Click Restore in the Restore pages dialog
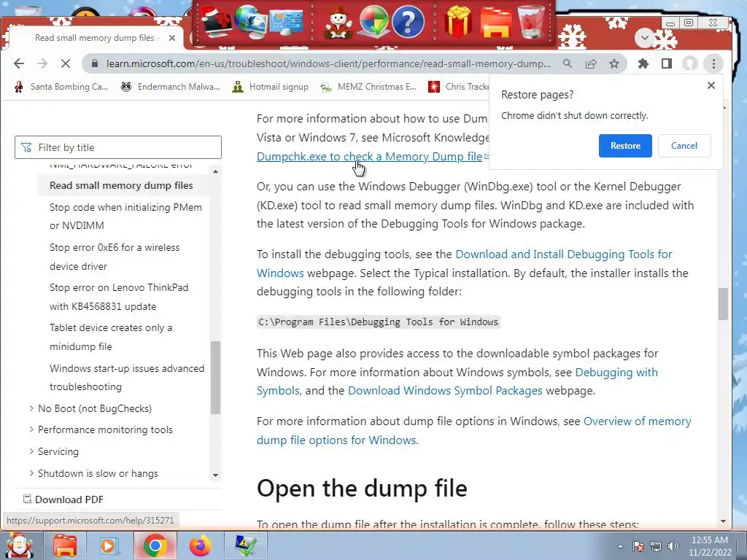The width and height of the screenshot is (747, 560). 625,146
